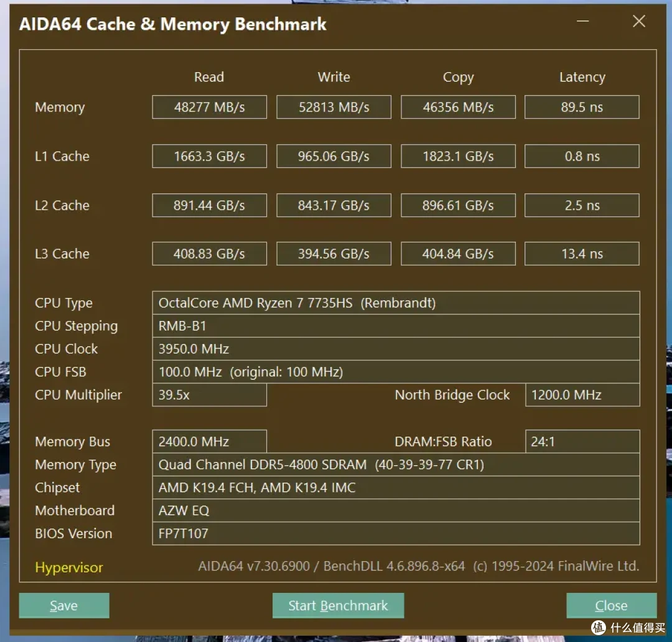The image size is (672, 642).
Task: Click the CPU Clock field 3950.0 MHz
Action: (396, 349)
